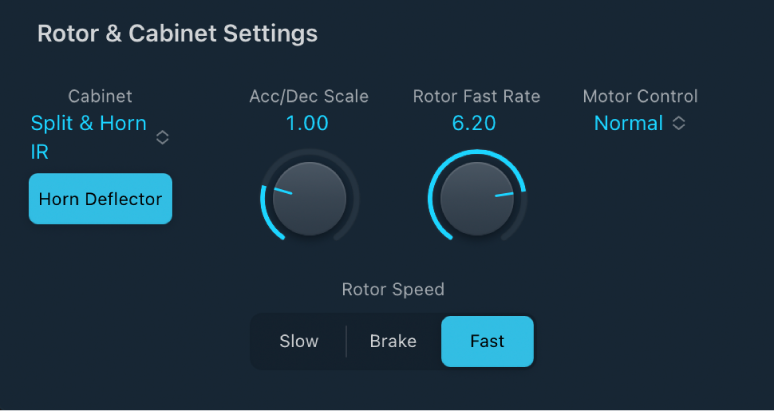The image size is (774, 412).
Task: Set rotor speed to Brake
Action: tap(393, 341)
